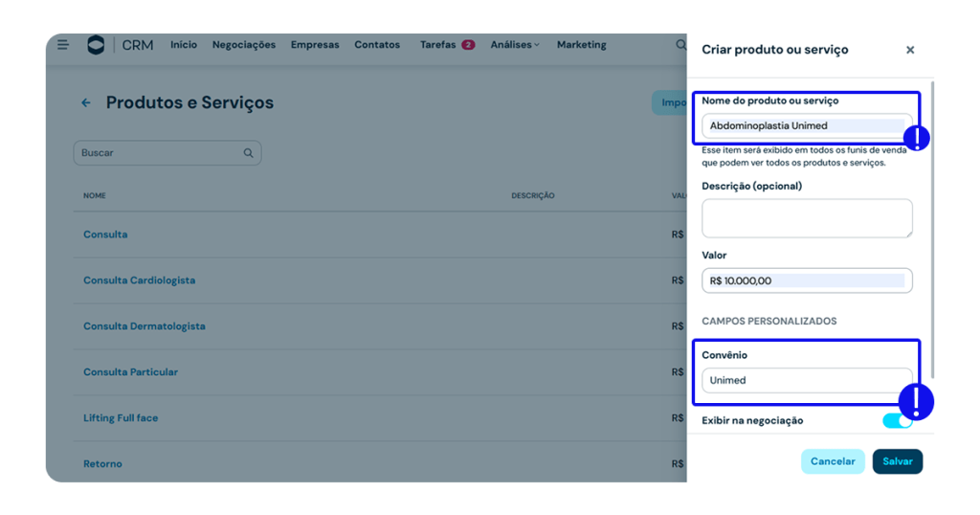Go to the Empresas menu

point(315,45)
